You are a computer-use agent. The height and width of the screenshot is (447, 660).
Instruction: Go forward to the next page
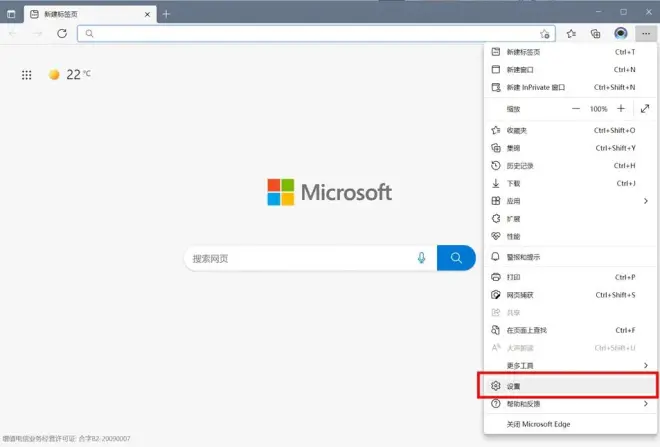point(37,33)
